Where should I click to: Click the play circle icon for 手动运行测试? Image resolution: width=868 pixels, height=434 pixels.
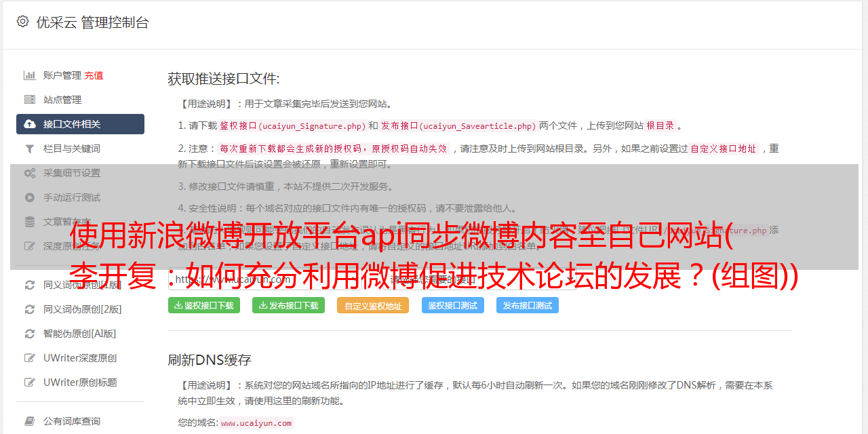point(29,197)
